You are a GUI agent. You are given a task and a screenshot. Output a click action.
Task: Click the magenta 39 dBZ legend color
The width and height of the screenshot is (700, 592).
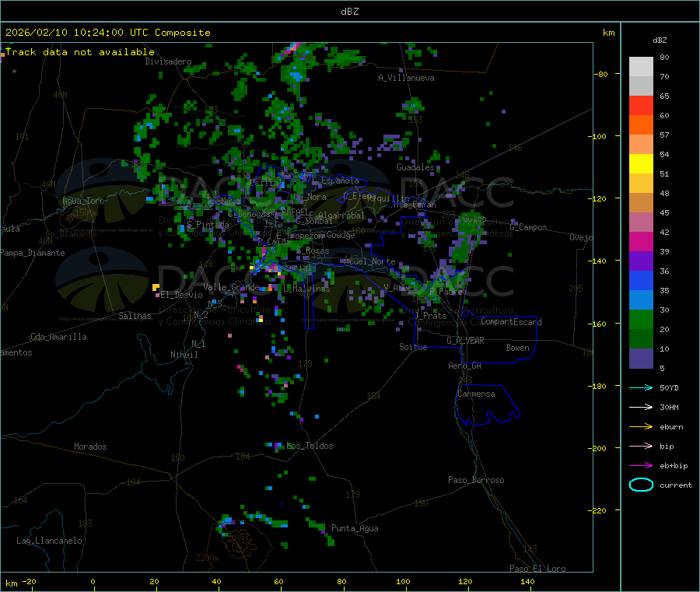point(641,241)
